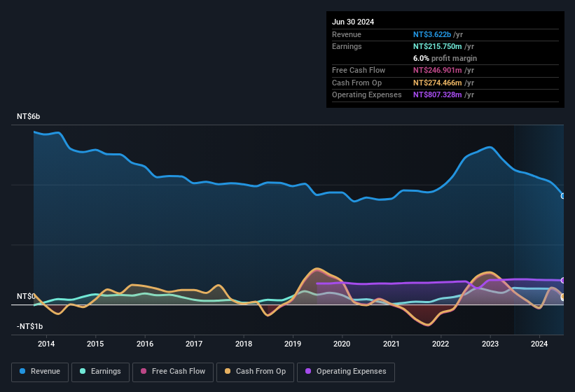Click the Operating Expenses endpoint marker
This screenshot has height=392, width=575.
point(563,281)
